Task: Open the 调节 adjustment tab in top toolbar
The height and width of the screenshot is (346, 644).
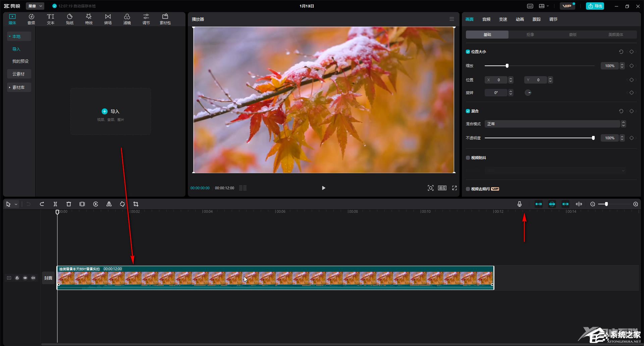Action: point(146,19)
